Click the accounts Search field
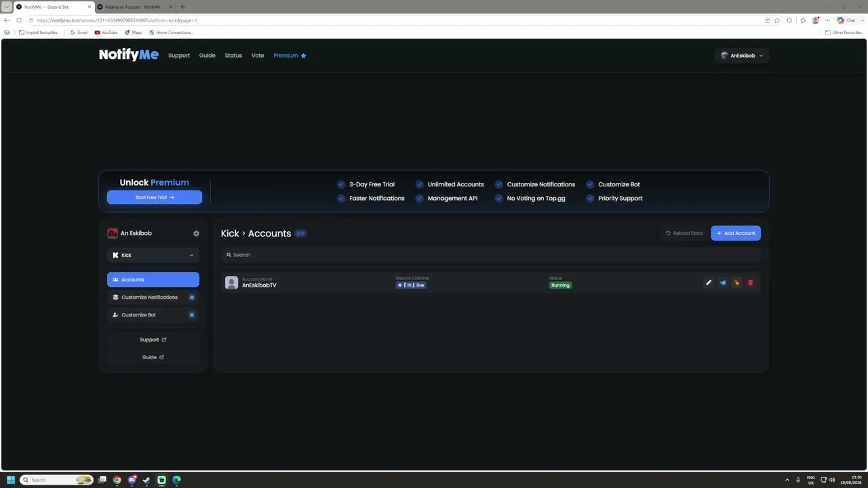This screenshot has height=488, width=868. click(x=491, y=255)
